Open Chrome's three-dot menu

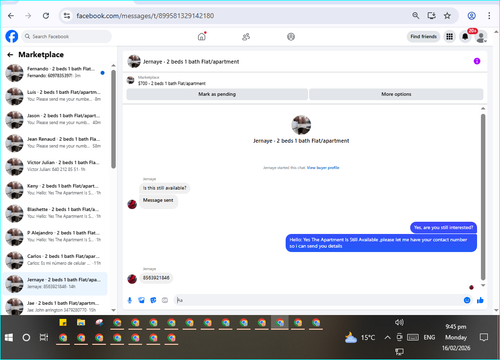click(489, 16)
